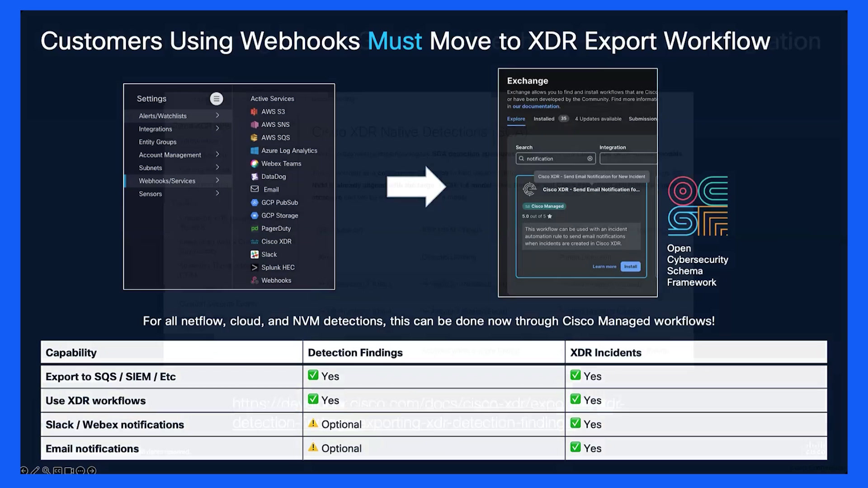Click the notification search input field

pyautogui.click(x=556, y=159)
